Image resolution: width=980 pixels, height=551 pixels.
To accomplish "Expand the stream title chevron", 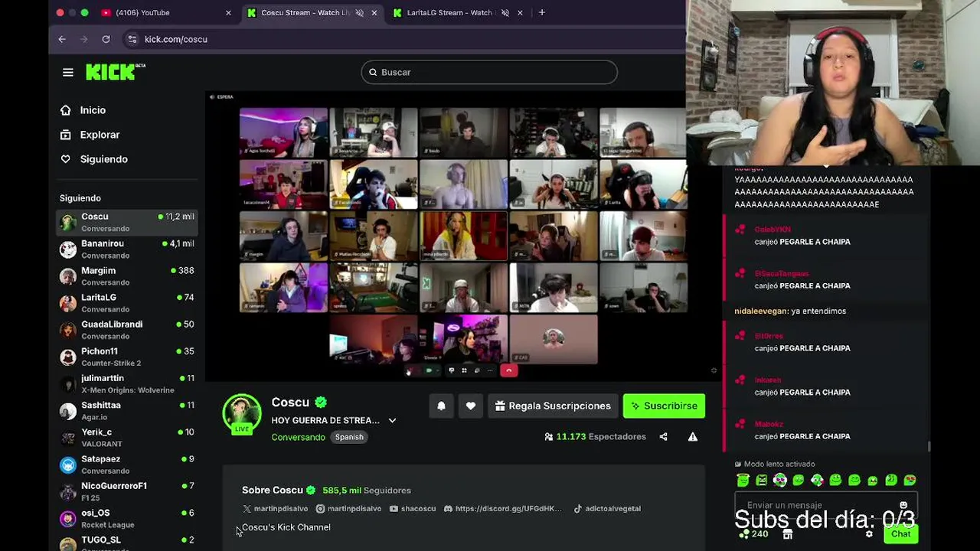I will coord(392,420).
